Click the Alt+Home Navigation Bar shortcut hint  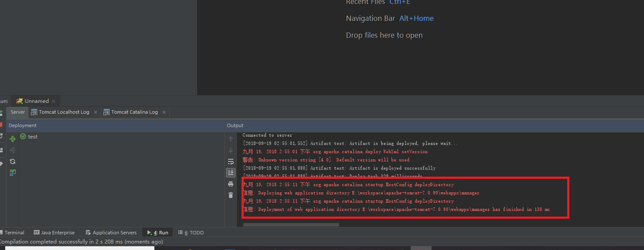click(416, 18)
